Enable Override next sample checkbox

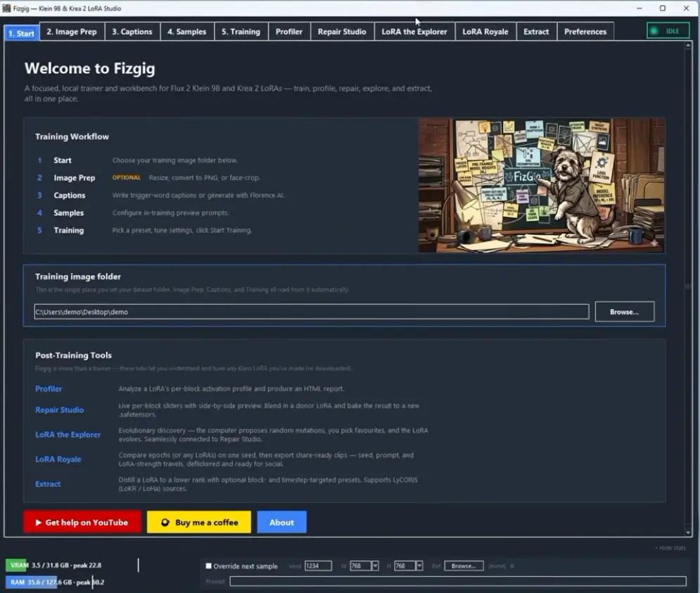(208, 566)
